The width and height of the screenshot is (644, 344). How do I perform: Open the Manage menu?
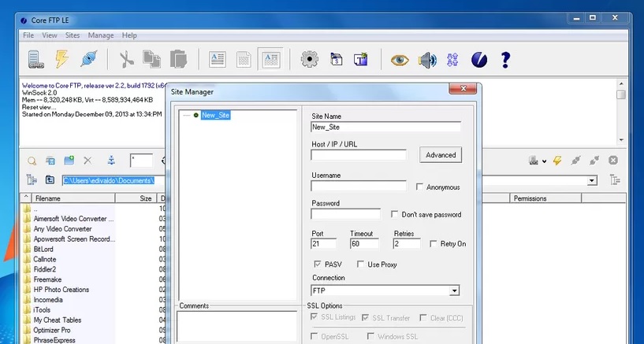pyautogui.click(x=101, y=35)
